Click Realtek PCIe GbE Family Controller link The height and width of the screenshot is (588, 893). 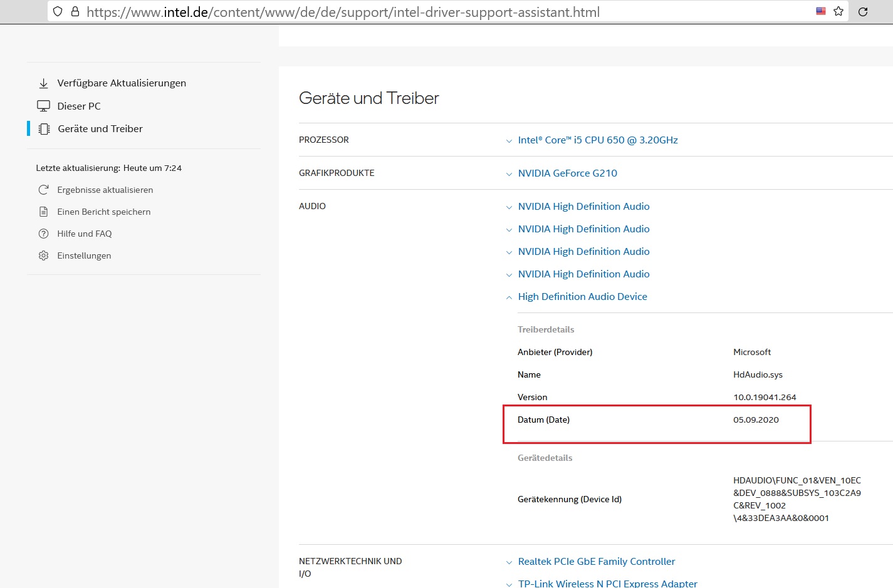(x=597, y=562)
